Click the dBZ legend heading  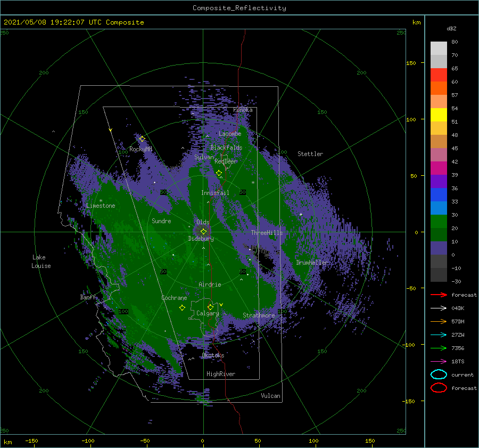[x=451, y=28]
